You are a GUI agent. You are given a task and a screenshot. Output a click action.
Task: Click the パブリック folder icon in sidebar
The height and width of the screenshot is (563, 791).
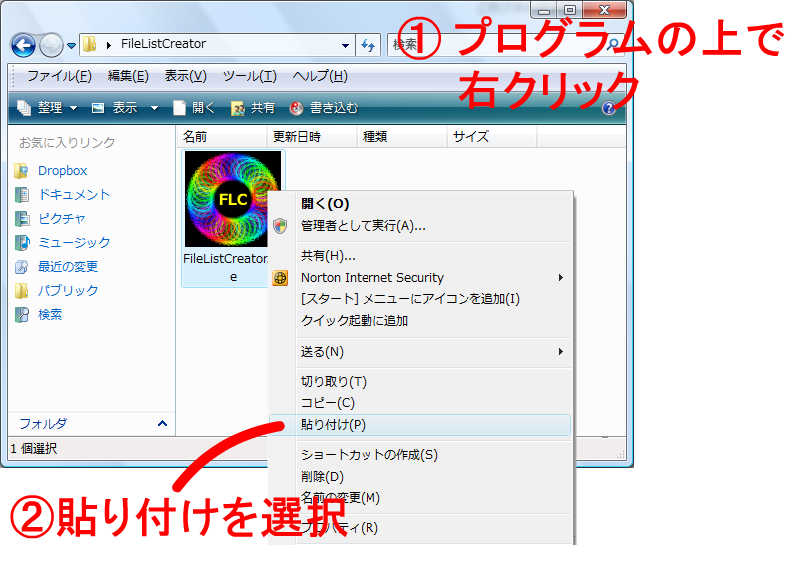22,291
